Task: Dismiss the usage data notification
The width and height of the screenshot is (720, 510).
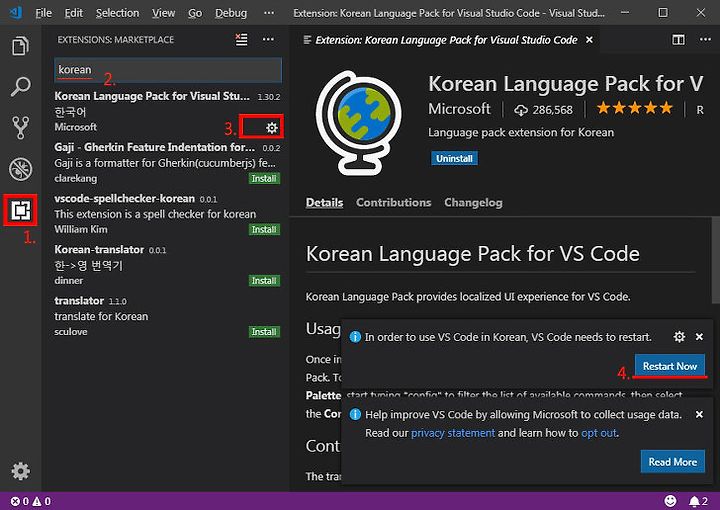Action: 699,415
